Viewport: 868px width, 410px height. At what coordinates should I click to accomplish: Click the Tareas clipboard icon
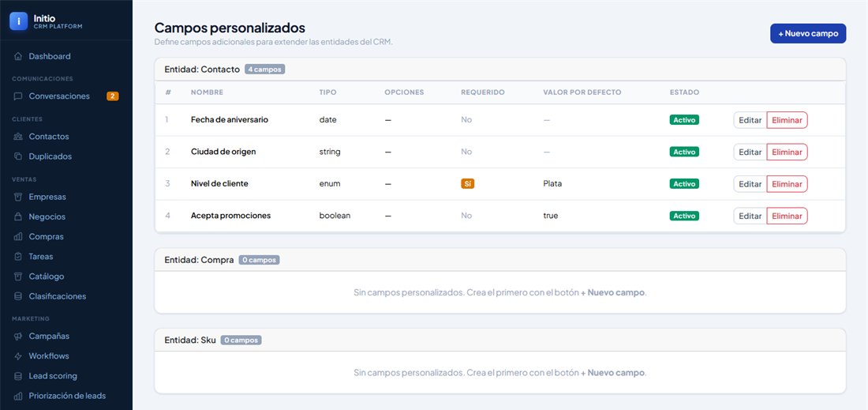tap(18, 257)
